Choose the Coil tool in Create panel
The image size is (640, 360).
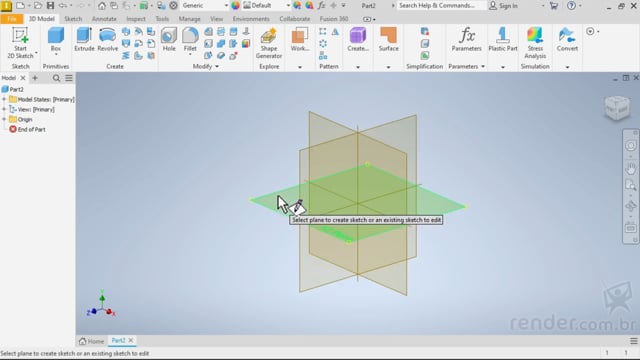tap(126, 55)
